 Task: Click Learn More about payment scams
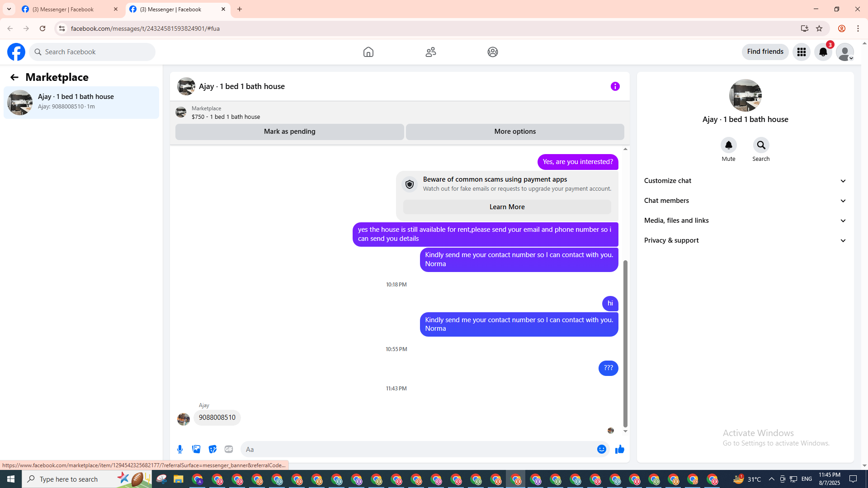[507, 207]
